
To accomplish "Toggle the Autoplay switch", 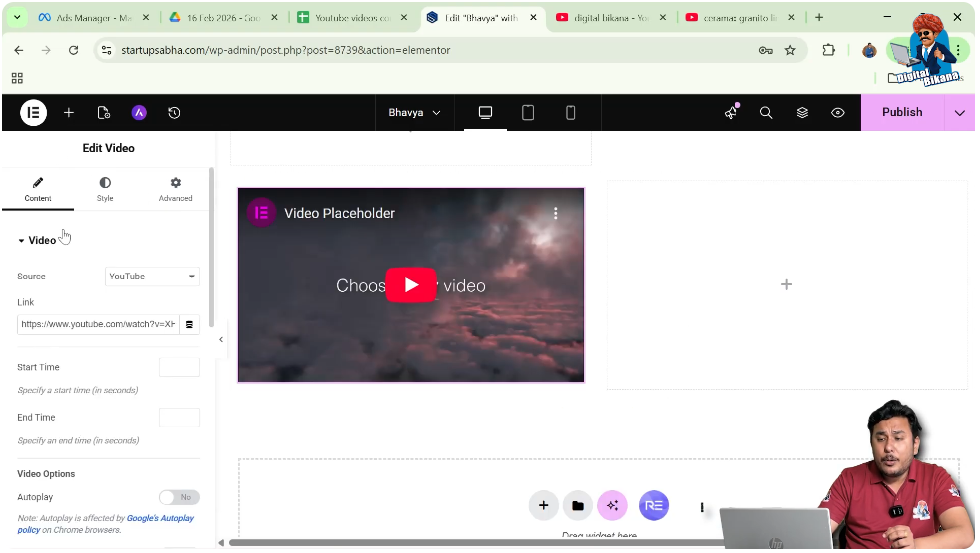I will click(179, 498).
